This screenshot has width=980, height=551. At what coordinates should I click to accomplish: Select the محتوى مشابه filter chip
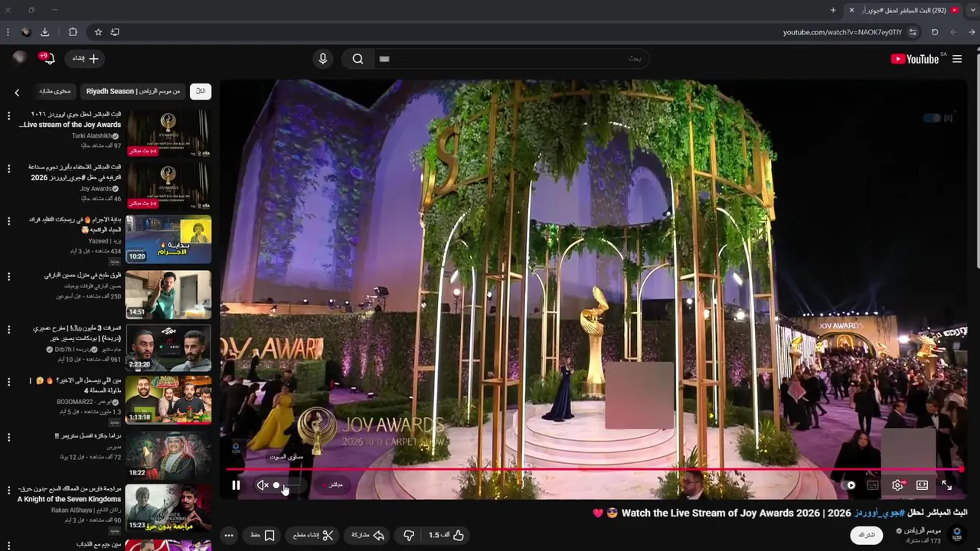click(x=55, y=91)
